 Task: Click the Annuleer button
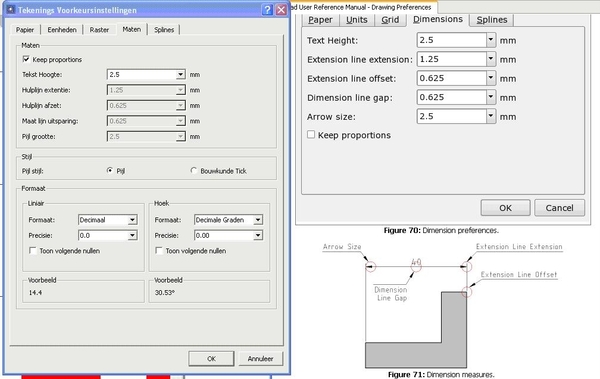(260, 359)
